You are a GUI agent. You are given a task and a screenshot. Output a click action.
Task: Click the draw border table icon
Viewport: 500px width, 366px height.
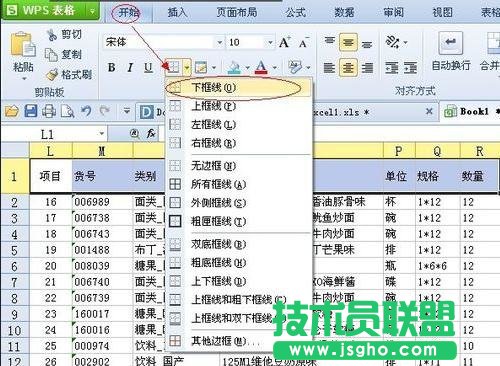point(201,68)
